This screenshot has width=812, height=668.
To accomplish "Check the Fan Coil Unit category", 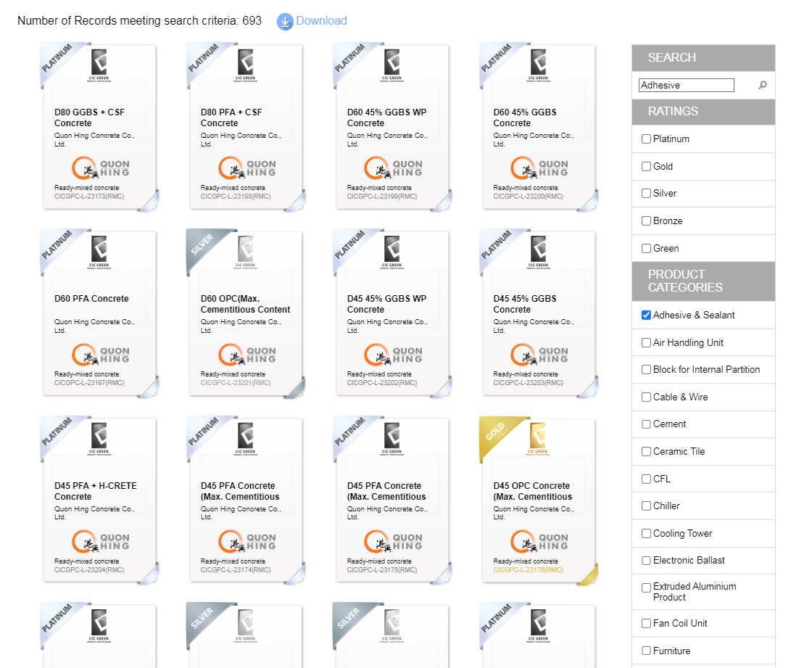I will coord(646,624).
